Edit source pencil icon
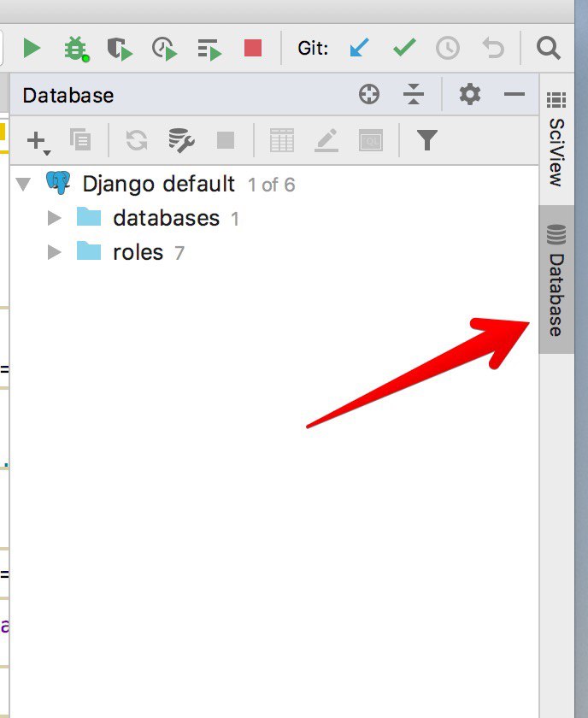This screenshot has height=718, width=588. pos(326,140)
